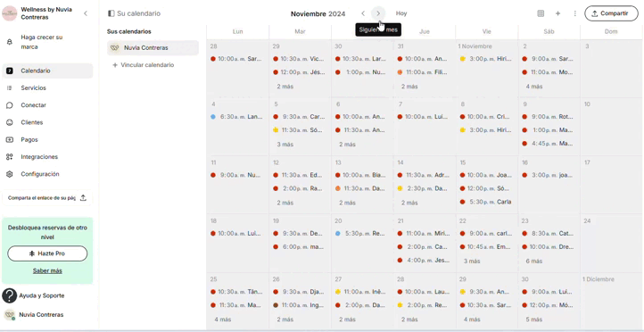Open the 3:00 p.m. event on November 1
644x332 pixels.
(487, 59)
